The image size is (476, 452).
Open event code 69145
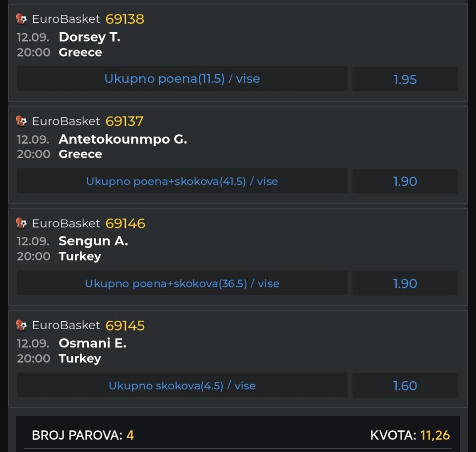(x=125, y=326)
